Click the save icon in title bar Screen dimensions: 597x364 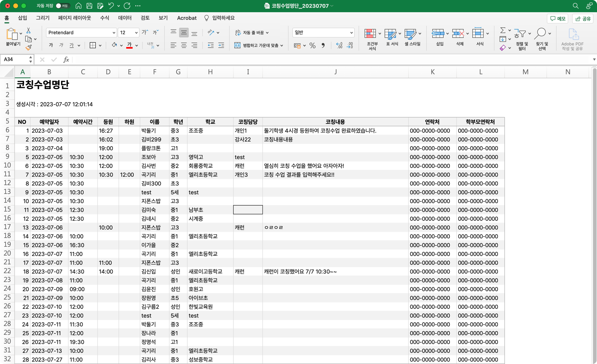[89, 6]
